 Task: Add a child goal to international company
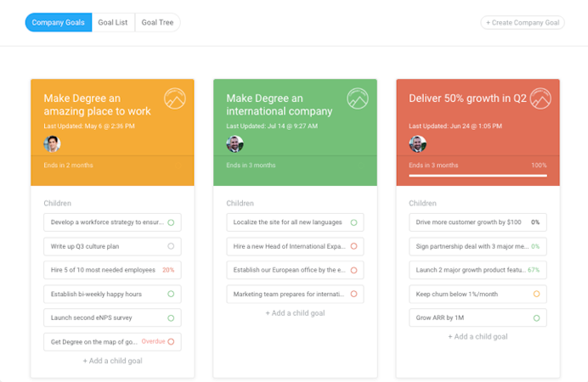pyautogui.click(x=295, y=313)
